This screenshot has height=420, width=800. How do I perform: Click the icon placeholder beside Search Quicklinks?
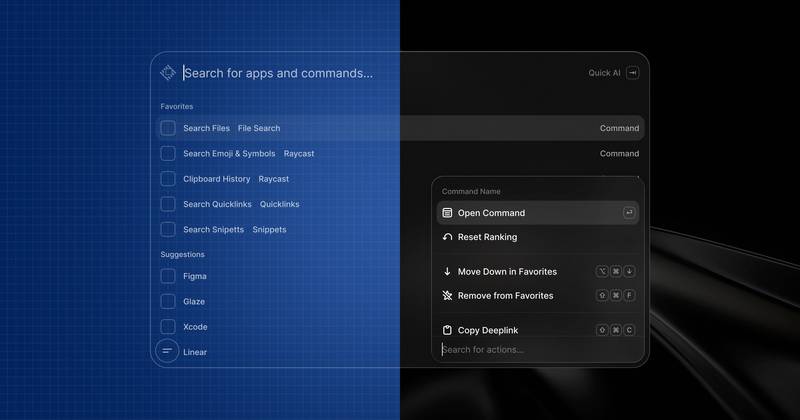coord(168,204)
